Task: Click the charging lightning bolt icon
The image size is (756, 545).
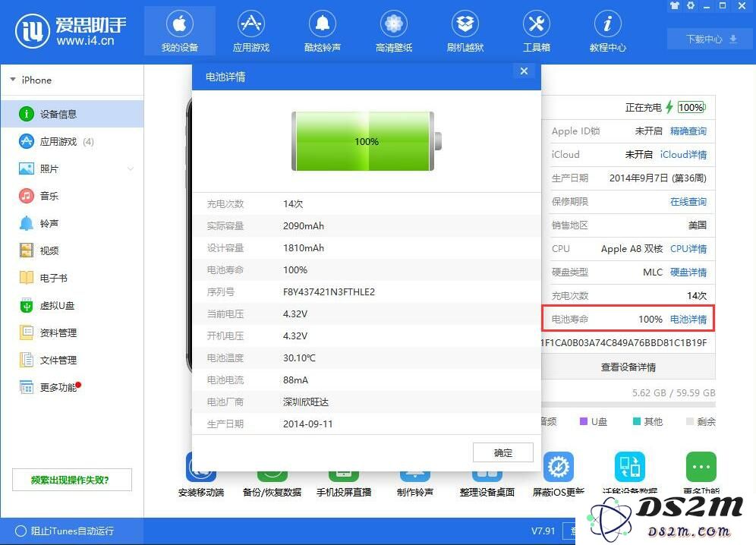Action: [669, 107]
